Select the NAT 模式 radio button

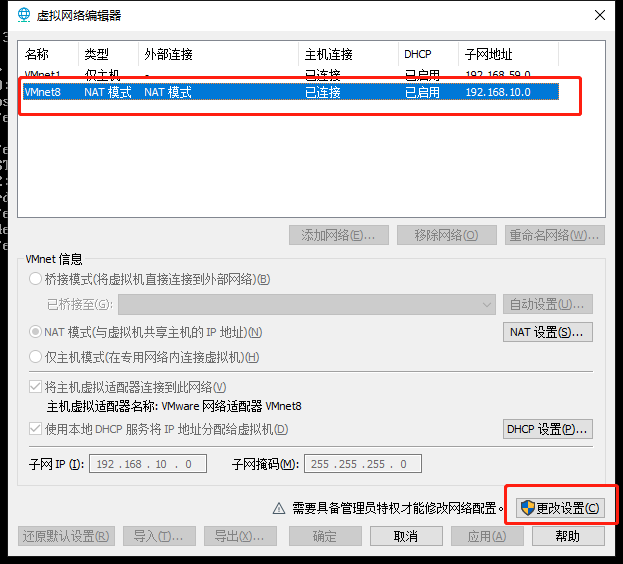pyautogui.click(x=35, y=332)
